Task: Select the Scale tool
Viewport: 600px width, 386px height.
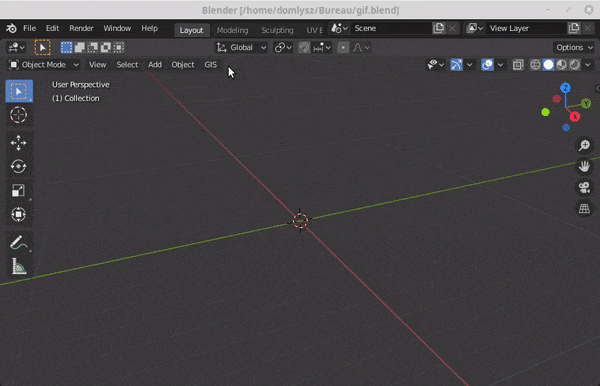Action: [19, 190]
